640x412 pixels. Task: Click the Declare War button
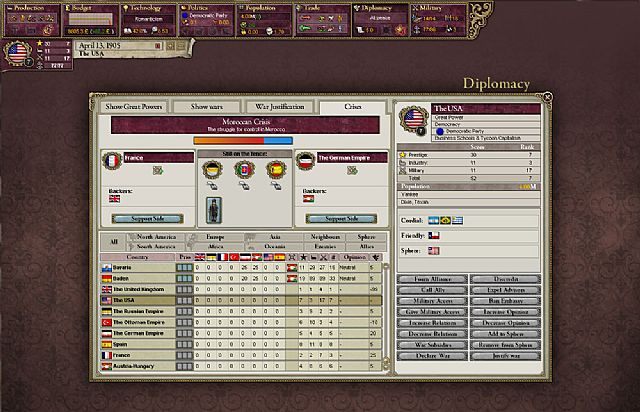tap(433, 356)
